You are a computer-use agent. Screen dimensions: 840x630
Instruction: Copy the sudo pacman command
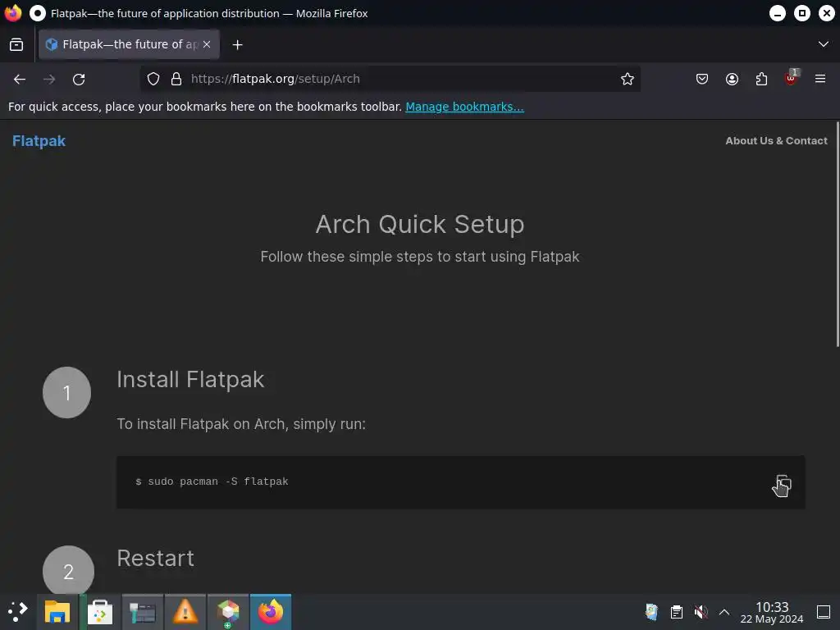click(783, 482)
